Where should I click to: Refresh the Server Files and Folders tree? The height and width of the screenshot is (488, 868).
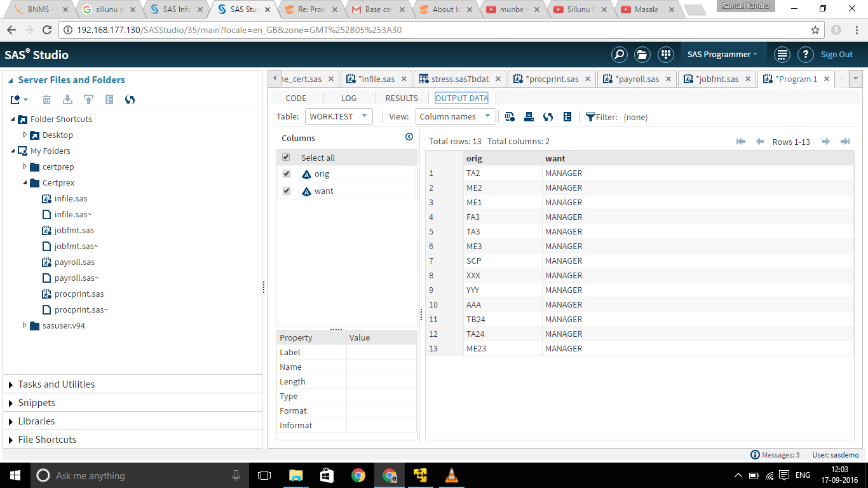(x=130, y=100)
